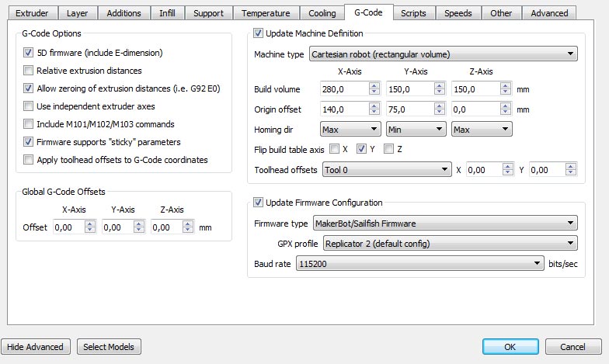
Task: Open the Machine type dropdown
Action: coord(443,54)
